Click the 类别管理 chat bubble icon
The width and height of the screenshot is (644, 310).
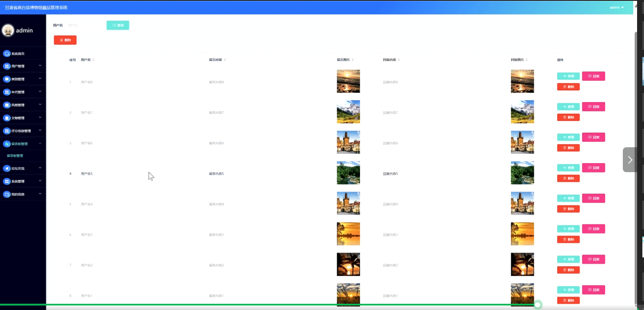point(7,79)
